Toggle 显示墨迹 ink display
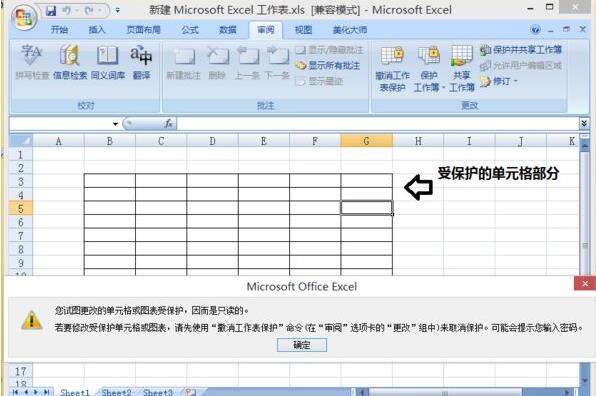Image resolution: width=596 pixels, height=396 pixels. click(x=319, y=81)
